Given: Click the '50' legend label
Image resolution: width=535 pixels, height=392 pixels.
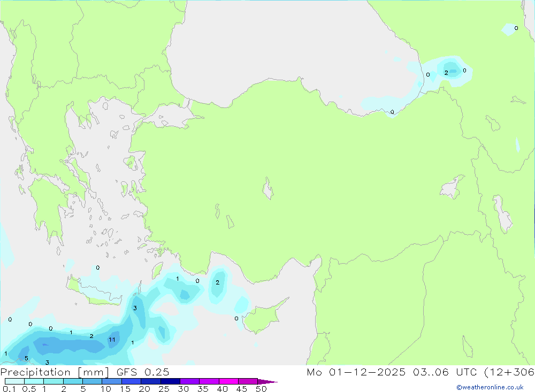Looking at the screenshot, I should pos(261,389).
